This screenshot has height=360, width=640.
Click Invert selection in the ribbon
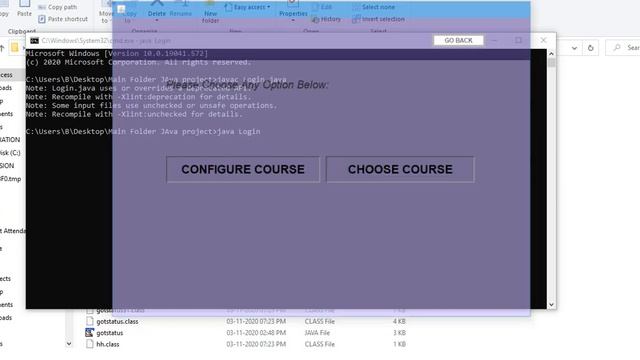coord(378,19)
